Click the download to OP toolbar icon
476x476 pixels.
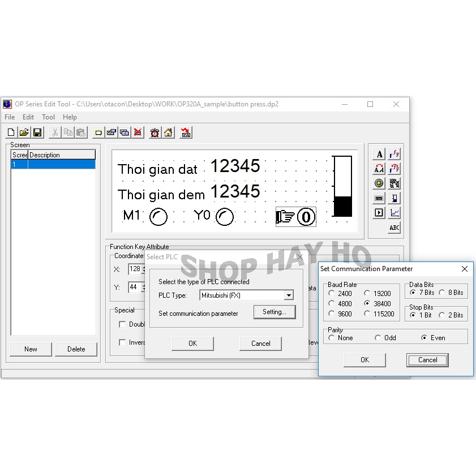point(186,132)
